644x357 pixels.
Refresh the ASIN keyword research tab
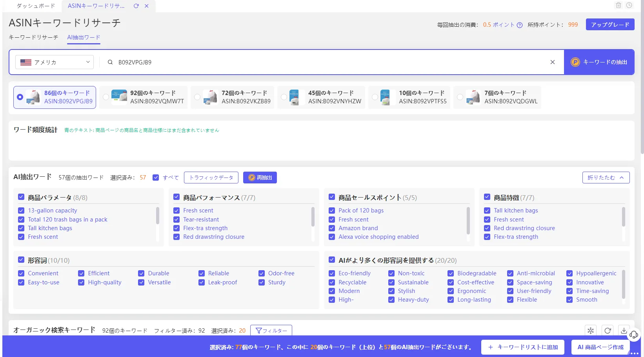pyautogui.click(x=136, y=6)
